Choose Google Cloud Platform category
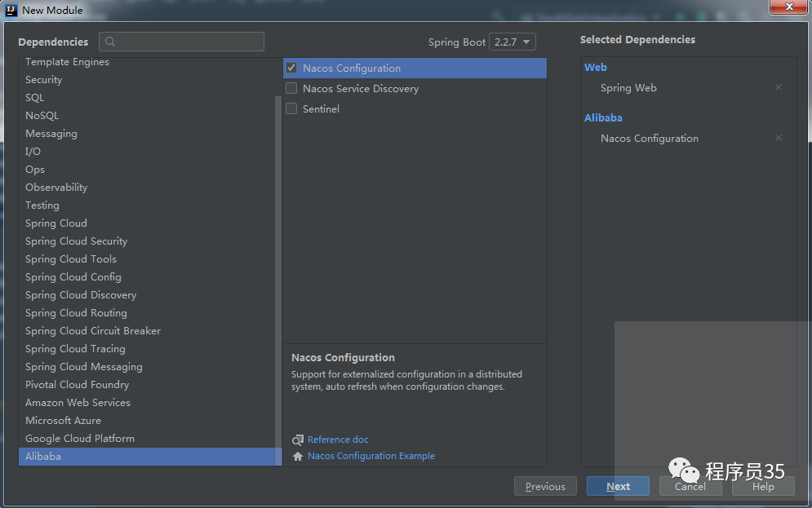 point(147,438)
